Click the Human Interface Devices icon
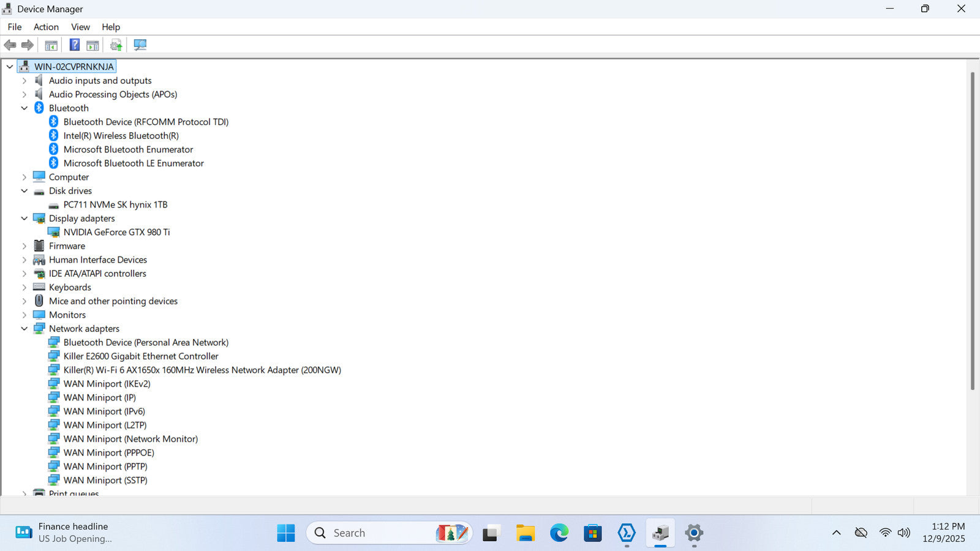 (39, 260)
